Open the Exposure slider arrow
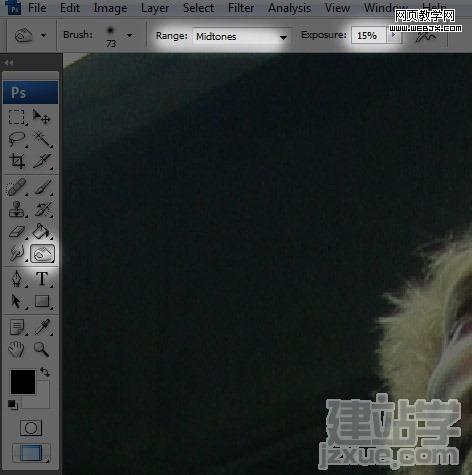This screenshot has width=472, height=475. point(394,35)
